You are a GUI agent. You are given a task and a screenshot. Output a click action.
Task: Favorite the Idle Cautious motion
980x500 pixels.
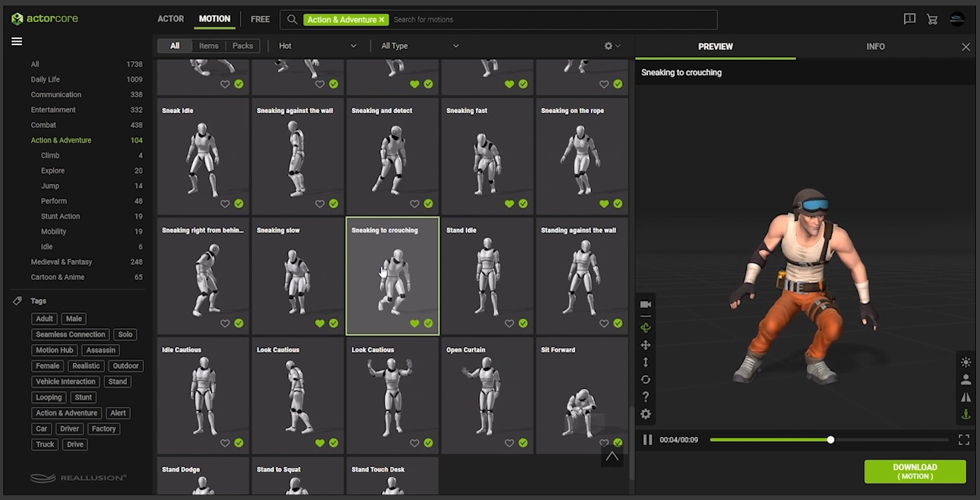tap(225, 443)
